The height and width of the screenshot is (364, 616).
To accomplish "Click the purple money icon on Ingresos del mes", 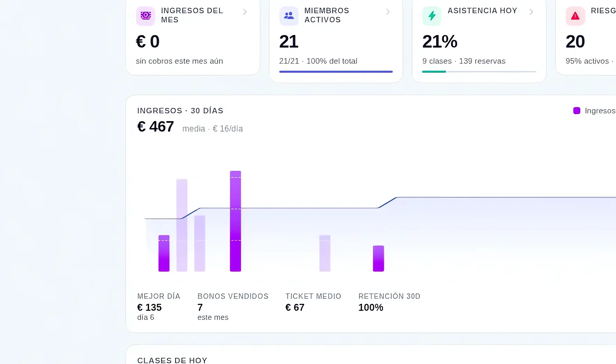I will click(x=146, y=16).
